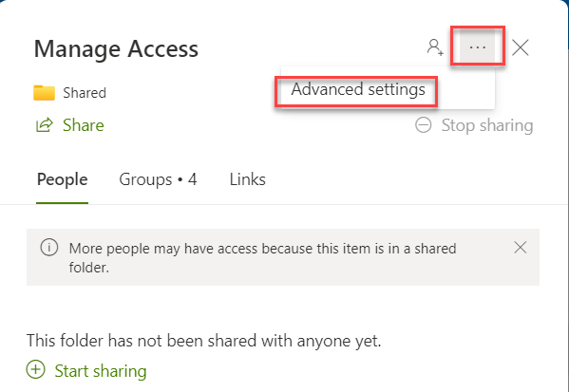Select the Stop sharing text

tap(487, 125)
